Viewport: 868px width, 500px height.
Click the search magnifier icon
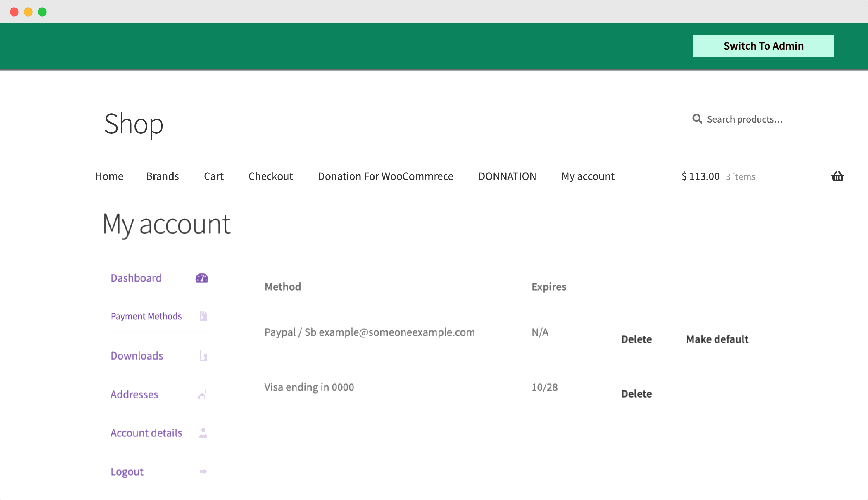pos(697,119)
